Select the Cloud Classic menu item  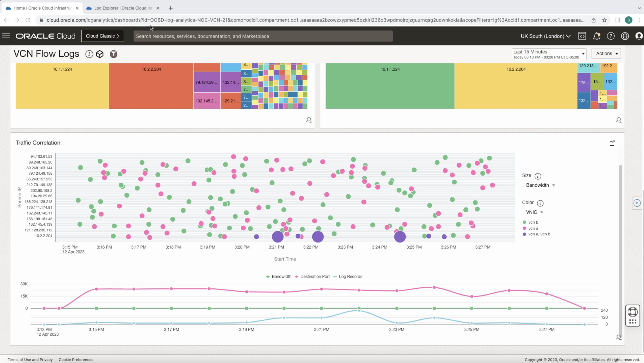click(102, 36)
